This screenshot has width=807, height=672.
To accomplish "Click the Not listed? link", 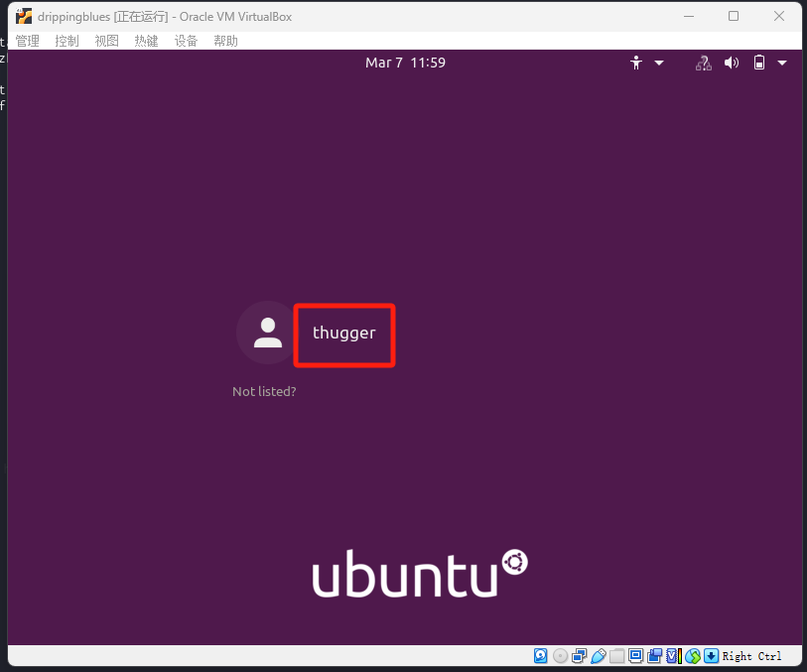I will pyautogui.click(x=264, y=391).
